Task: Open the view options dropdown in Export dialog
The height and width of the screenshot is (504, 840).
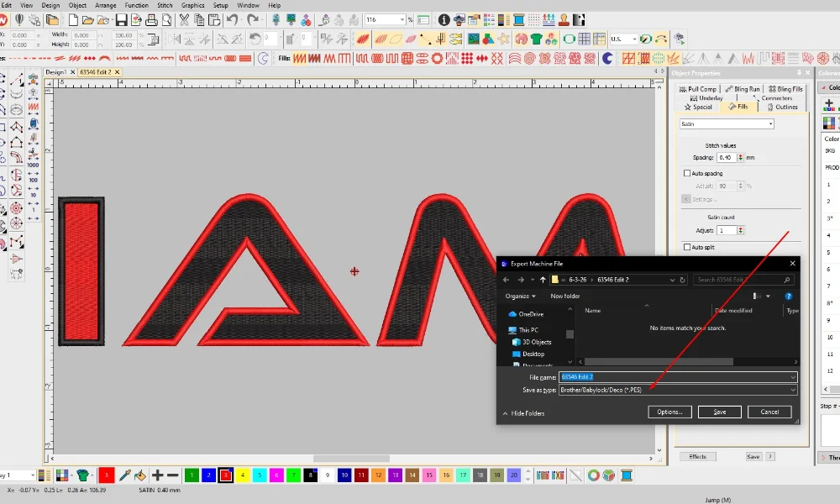Action: coord(768,297)
